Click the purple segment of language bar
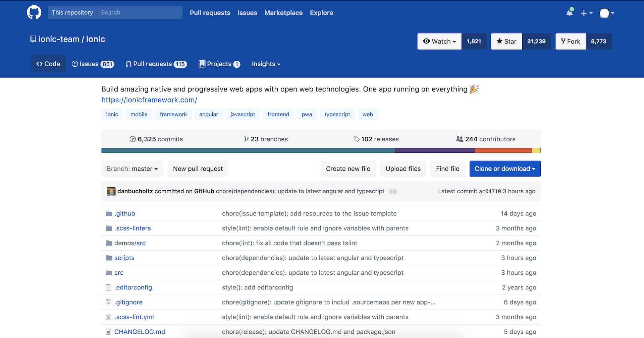 pos(435,150)
